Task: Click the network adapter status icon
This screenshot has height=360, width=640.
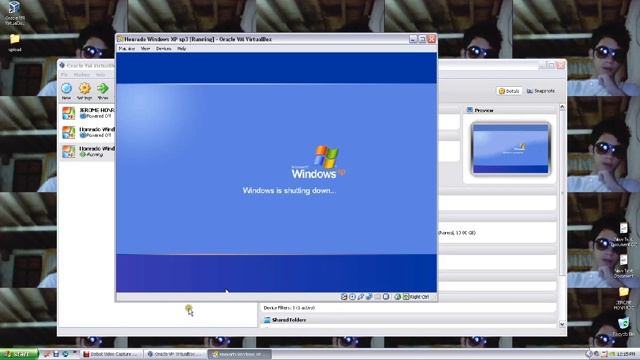Action: [x=369, y=297]
